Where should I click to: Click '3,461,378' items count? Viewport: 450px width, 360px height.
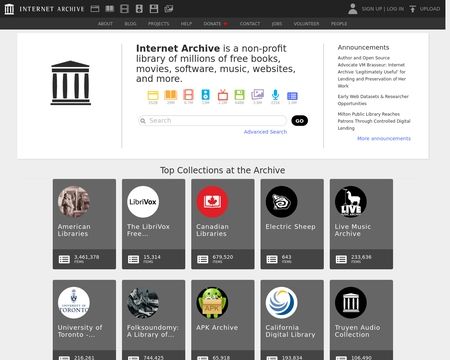[x=87, y=257]
